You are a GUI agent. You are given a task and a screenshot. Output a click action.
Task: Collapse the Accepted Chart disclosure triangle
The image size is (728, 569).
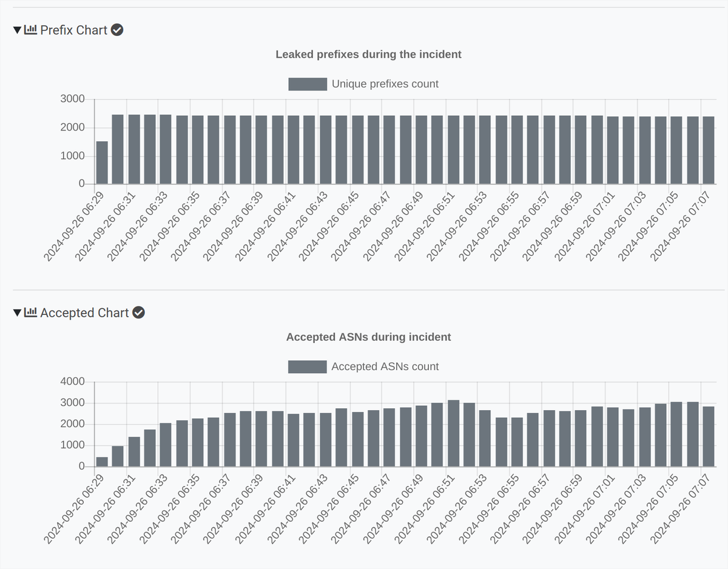[17, 312]
